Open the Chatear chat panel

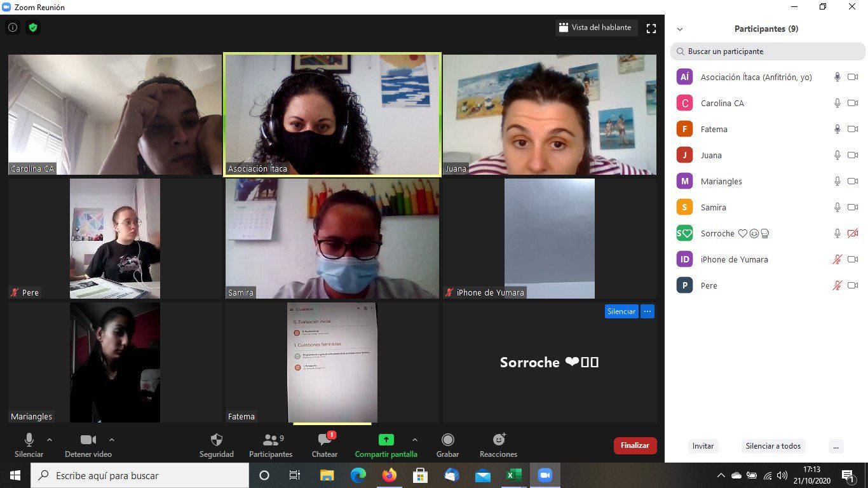coord(325,445)
